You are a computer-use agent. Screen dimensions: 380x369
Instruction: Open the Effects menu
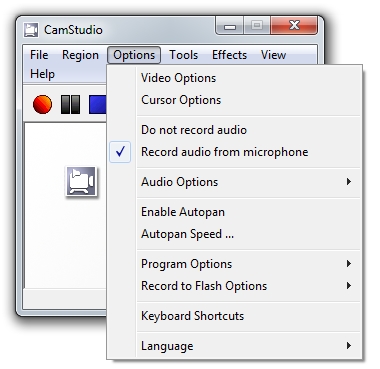coord(229,55)
